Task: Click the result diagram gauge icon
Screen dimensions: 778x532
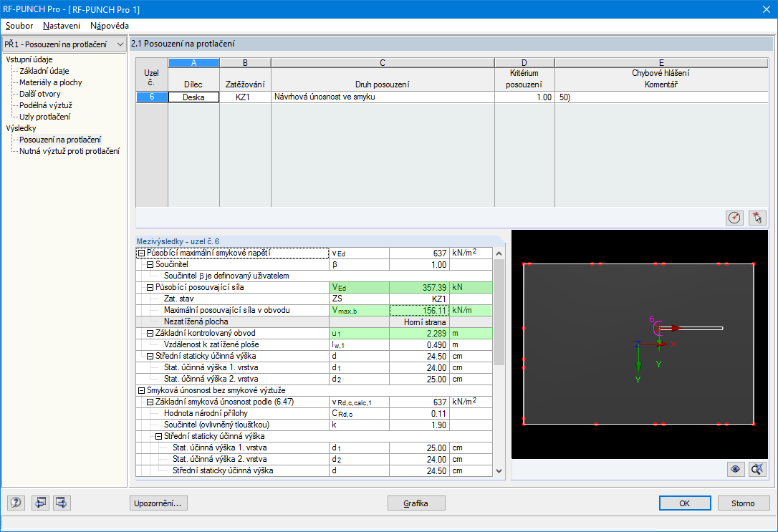Action: [734, 218]
